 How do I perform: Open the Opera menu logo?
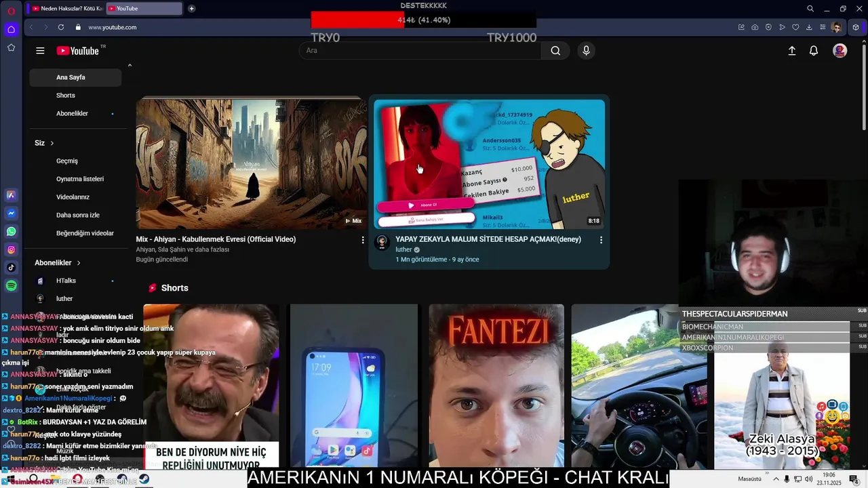pos(11,10)
